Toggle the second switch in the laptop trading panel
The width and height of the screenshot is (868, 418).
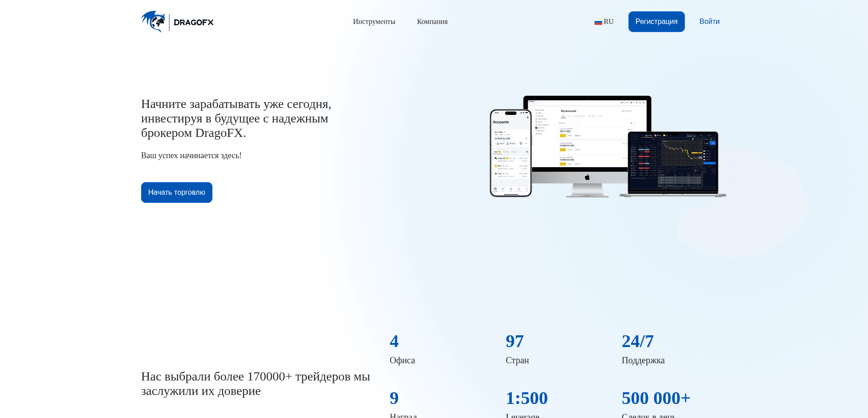[704, 154]
